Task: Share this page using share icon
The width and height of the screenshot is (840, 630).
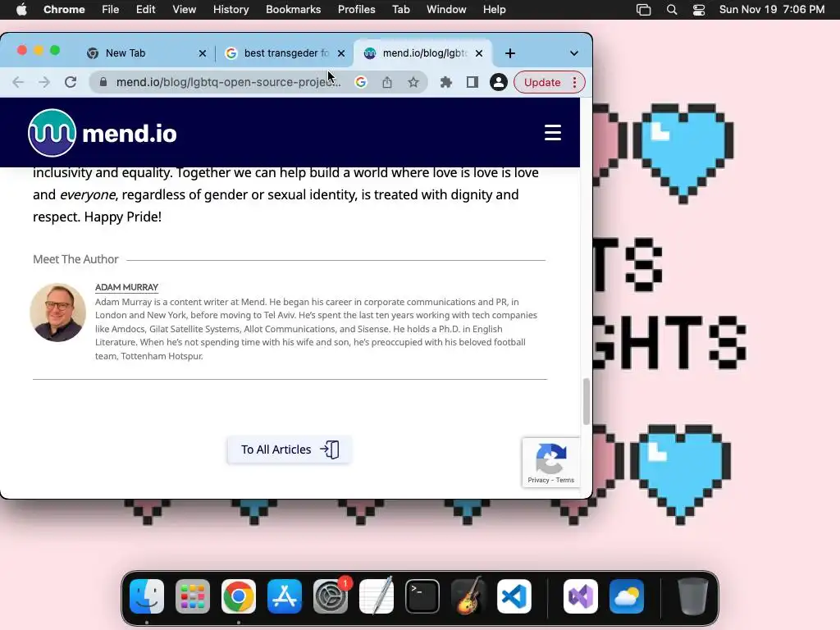Action: tap(387, 82)
